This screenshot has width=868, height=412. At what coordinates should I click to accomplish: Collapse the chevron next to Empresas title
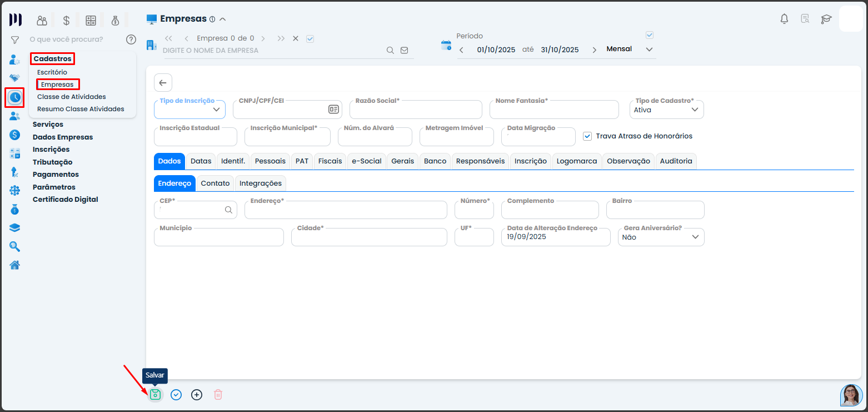point(223,19)
